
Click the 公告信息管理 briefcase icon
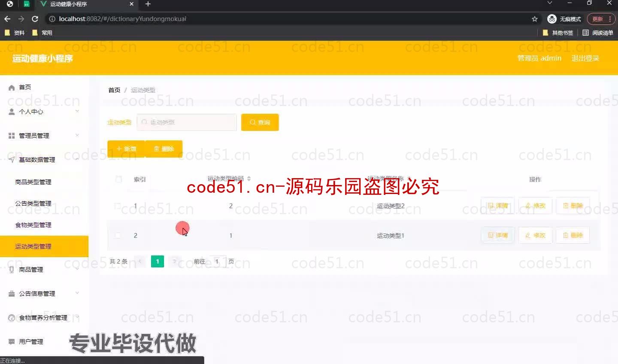coord(12,294)
